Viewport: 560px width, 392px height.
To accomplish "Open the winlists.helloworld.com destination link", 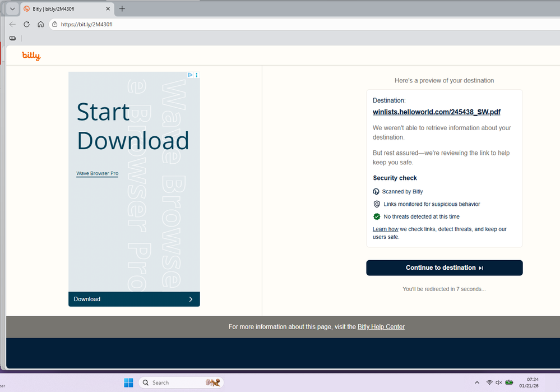I will [x=437, y=112].
